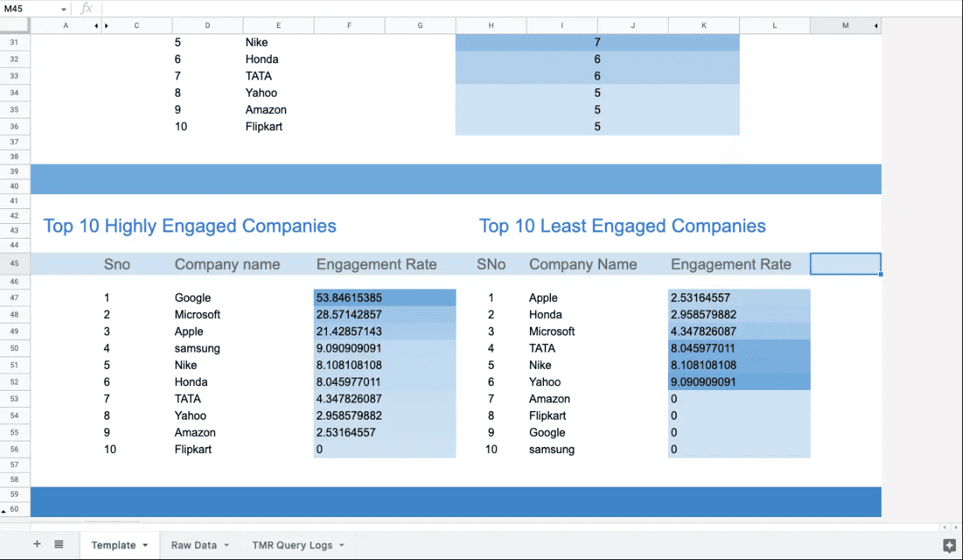Click the 'Company name' header in highly engaged table
Image resolution: width=963 pixels, height=560 pixels.
(x=227, y=264)
